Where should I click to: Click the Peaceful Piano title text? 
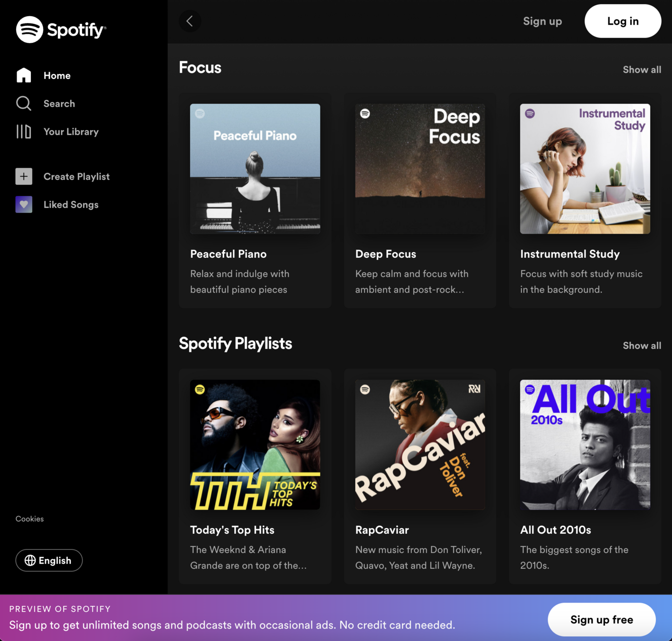228,254
